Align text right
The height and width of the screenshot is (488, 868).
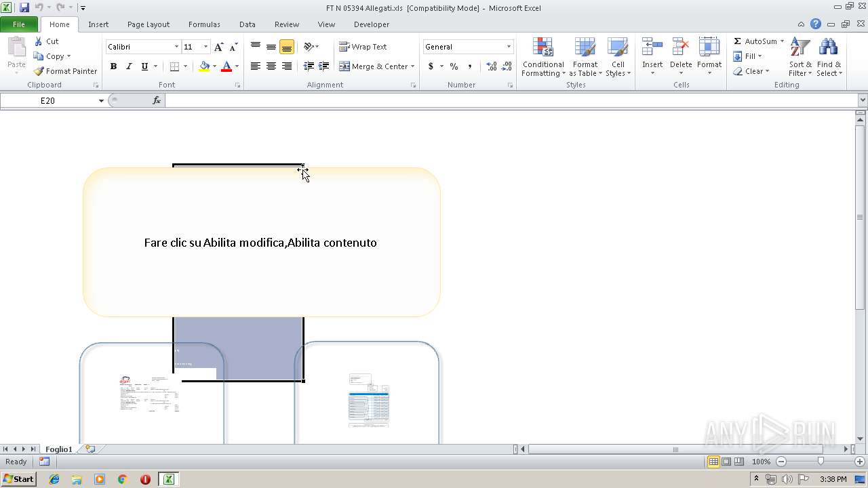[x=287, y=66]
